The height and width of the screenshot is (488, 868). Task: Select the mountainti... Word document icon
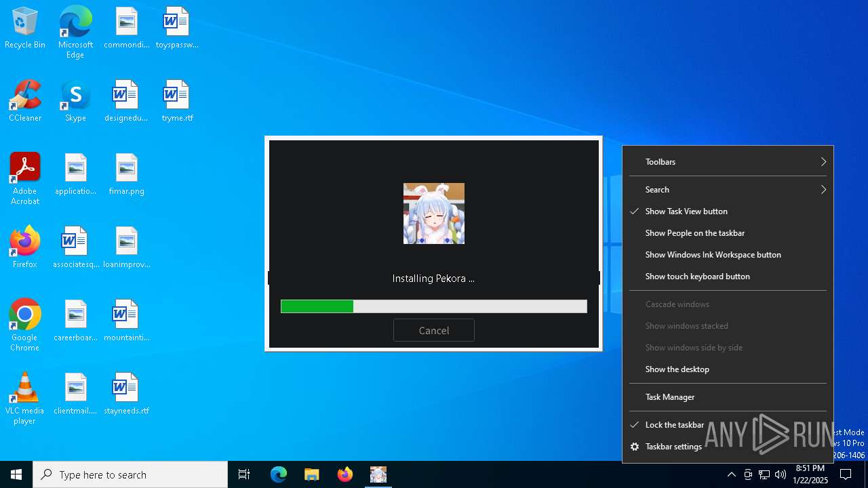(126, 321)
